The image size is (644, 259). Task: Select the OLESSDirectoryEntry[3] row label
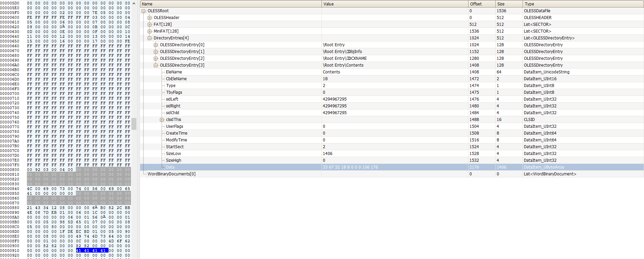point(182,65)
